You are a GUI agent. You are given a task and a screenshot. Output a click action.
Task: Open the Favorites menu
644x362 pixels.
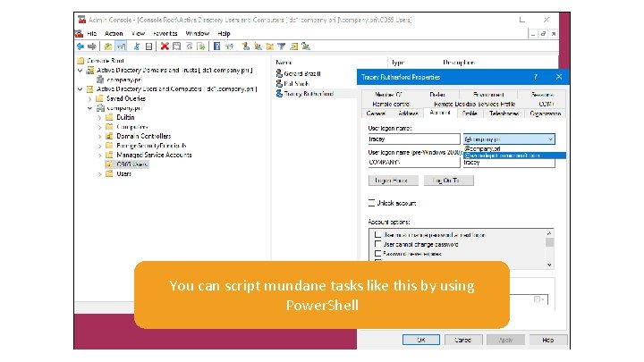tap(165, 33)
